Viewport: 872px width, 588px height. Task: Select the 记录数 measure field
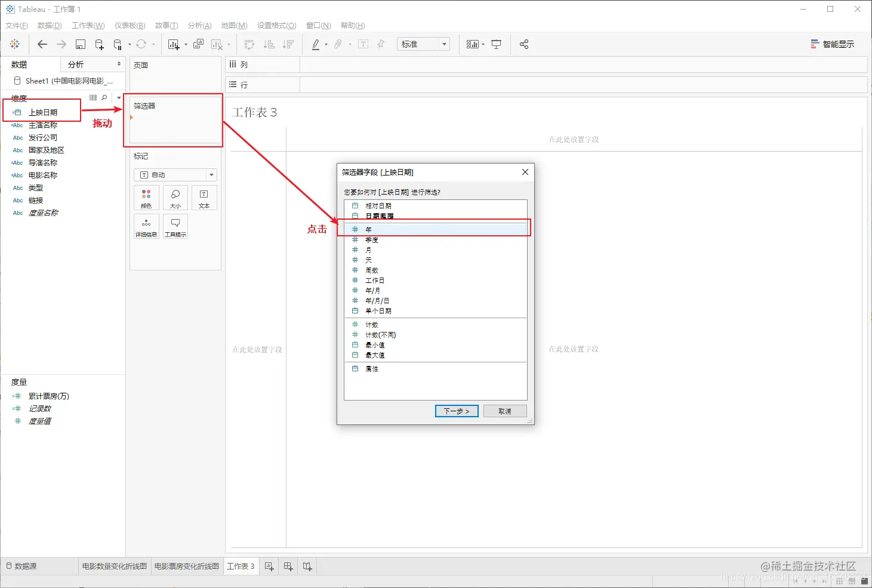tap(40, 408)
